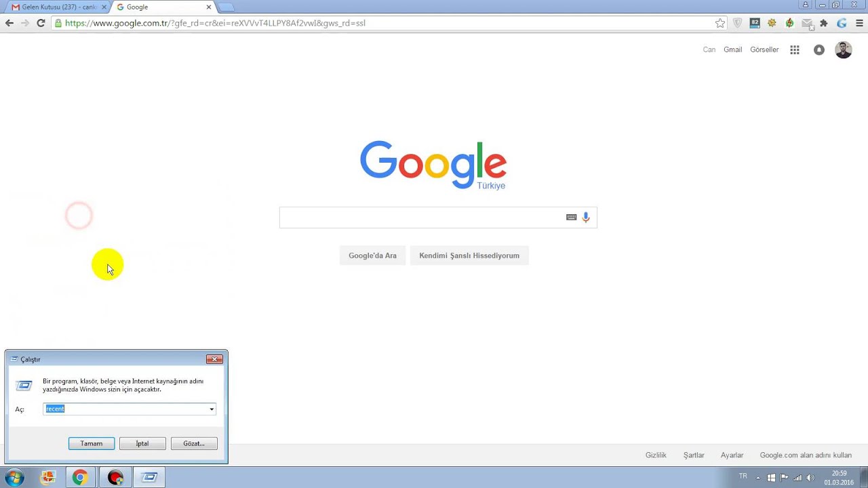This screenshot has height=488, width=868.
Task: Start voice search with microphone icon
Action: click(x=586, y=217)
